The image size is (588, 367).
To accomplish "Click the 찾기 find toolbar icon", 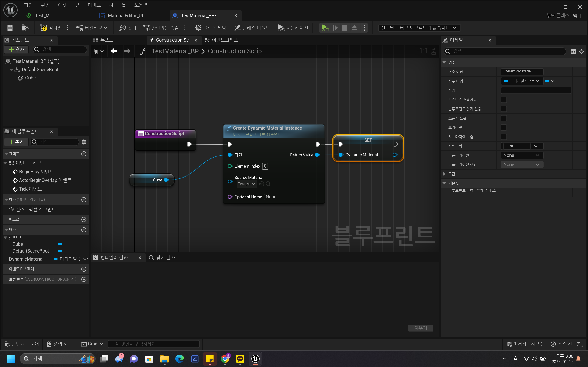I will pos(127,28).
